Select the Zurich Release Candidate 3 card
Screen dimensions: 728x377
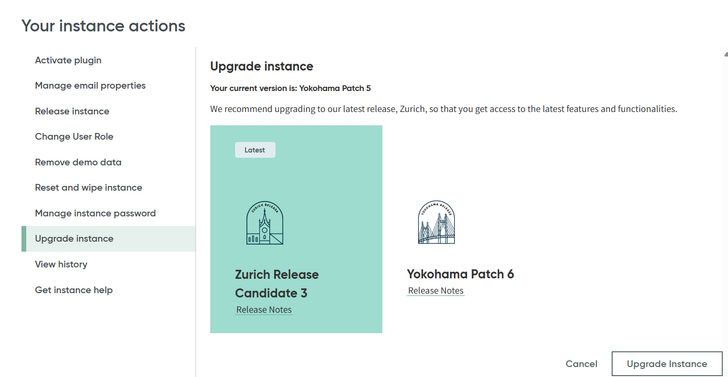[x=296, y=229]
